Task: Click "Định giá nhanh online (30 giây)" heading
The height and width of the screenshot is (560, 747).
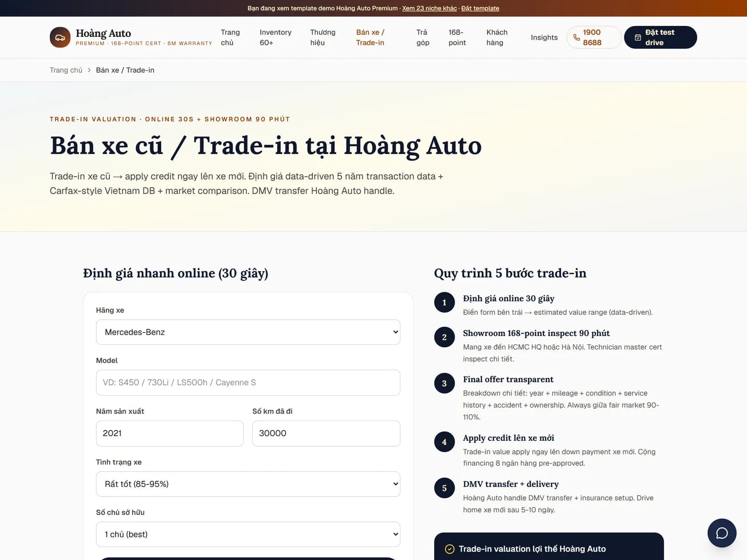Action: (x=176, y=273)
